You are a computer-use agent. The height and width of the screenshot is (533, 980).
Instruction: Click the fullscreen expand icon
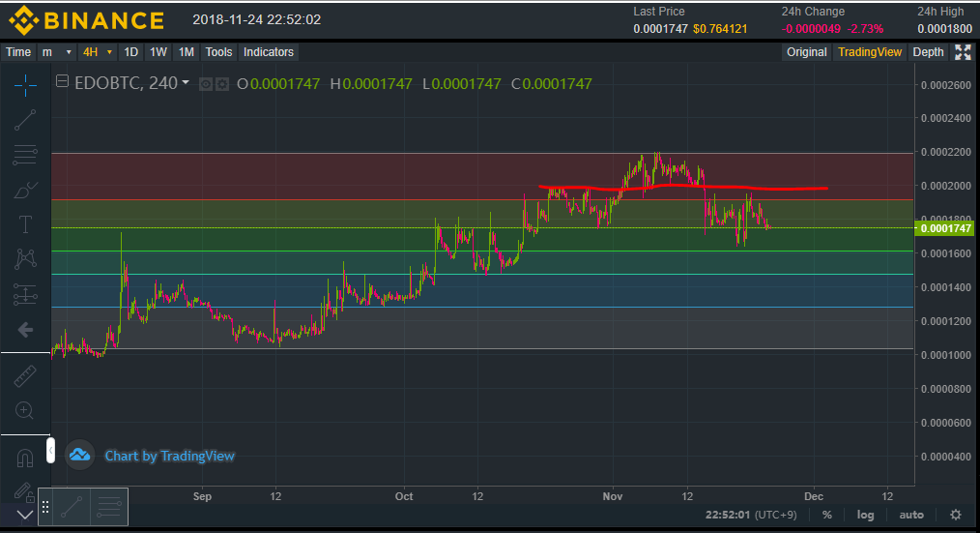[963, 52]
